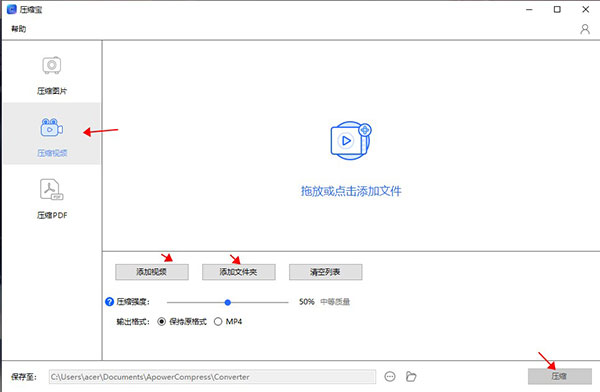Close the 压缩宝 window

[x=585, y=10]
